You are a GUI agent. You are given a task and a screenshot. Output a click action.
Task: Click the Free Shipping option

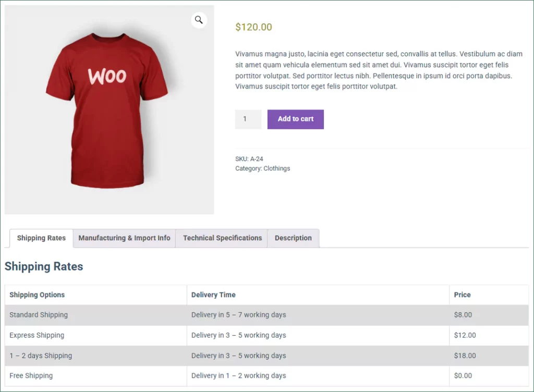(x=31, y=376)
